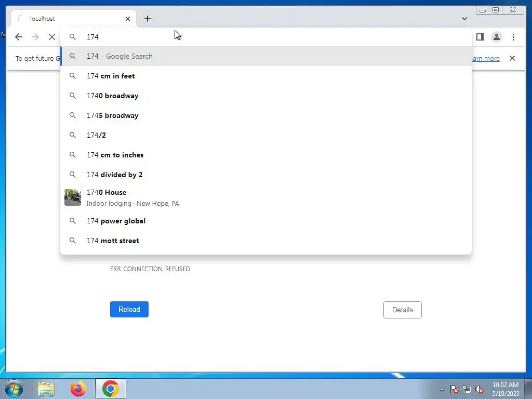Go back using the browser back arrow

click(x=19, y=37)
